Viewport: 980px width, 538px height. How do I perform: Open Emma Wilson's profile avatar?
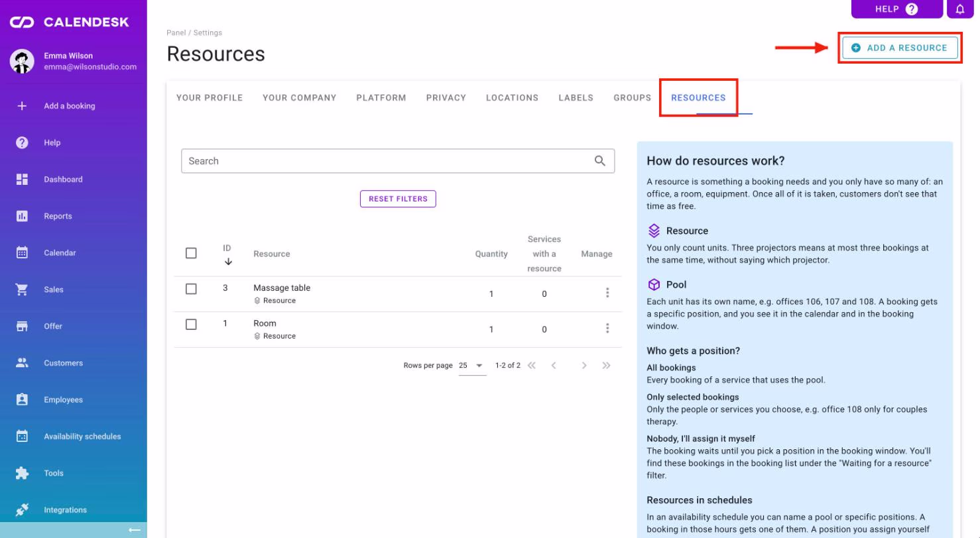point(22,61)
